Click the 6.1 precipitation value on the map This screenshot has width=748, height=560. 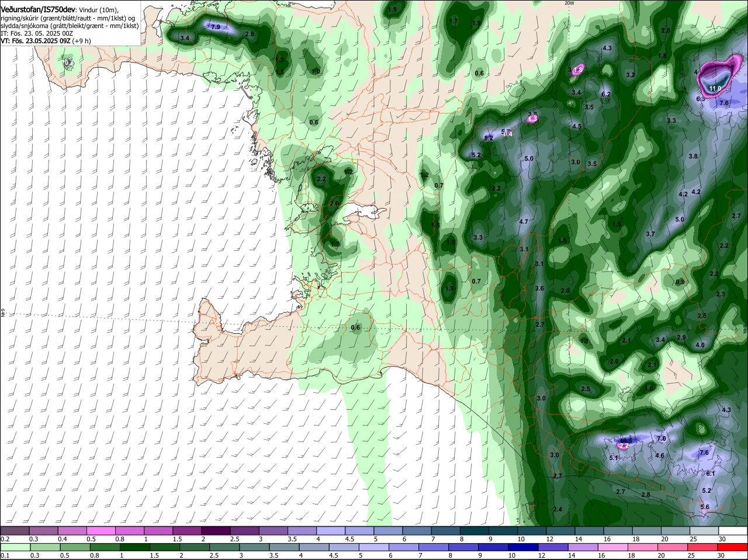pyautogui.click(x=711, y=473)
